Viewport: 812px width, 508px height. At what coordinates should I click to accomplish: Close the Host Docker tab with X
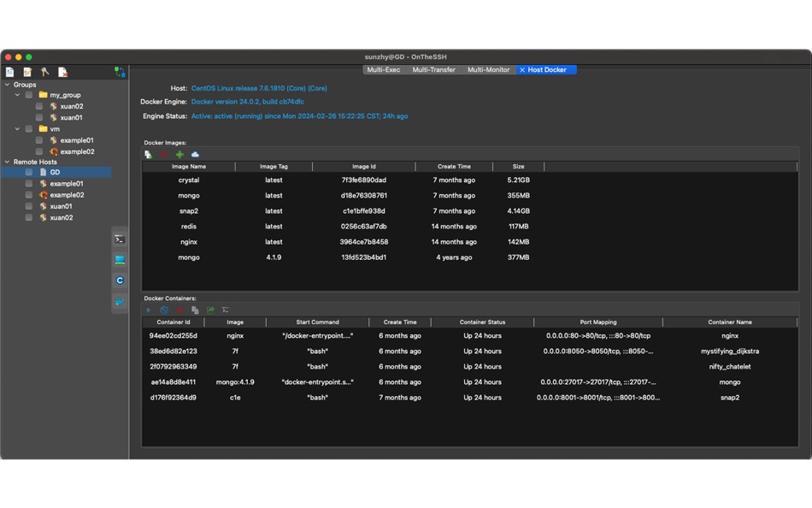[522, 70]
